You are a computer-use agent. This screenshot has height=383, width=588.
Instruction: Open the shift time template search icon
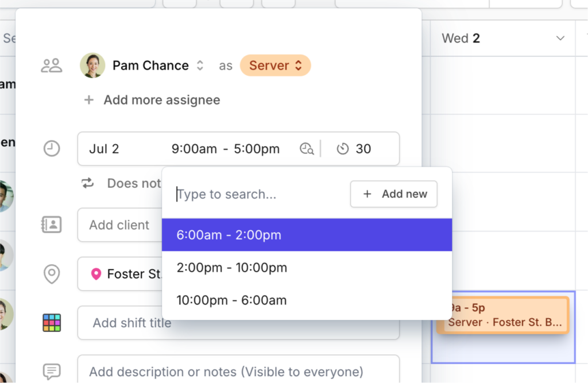click(307, 149)
